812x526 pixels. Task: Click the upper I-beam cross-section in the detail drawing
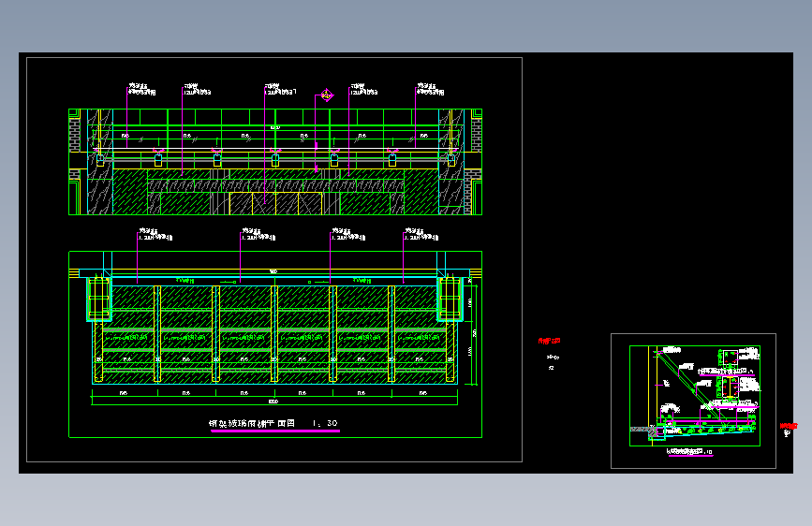coord(731,358)
